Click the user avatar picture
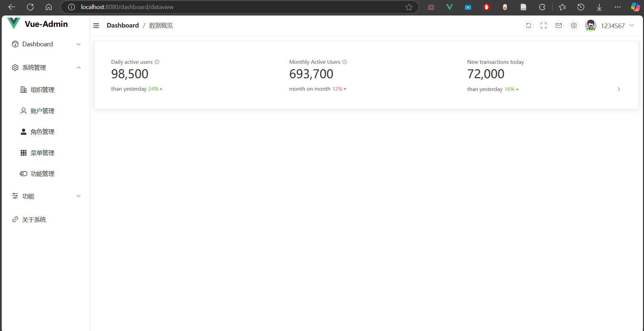This screenshot has width=644, height=331. 590,26
